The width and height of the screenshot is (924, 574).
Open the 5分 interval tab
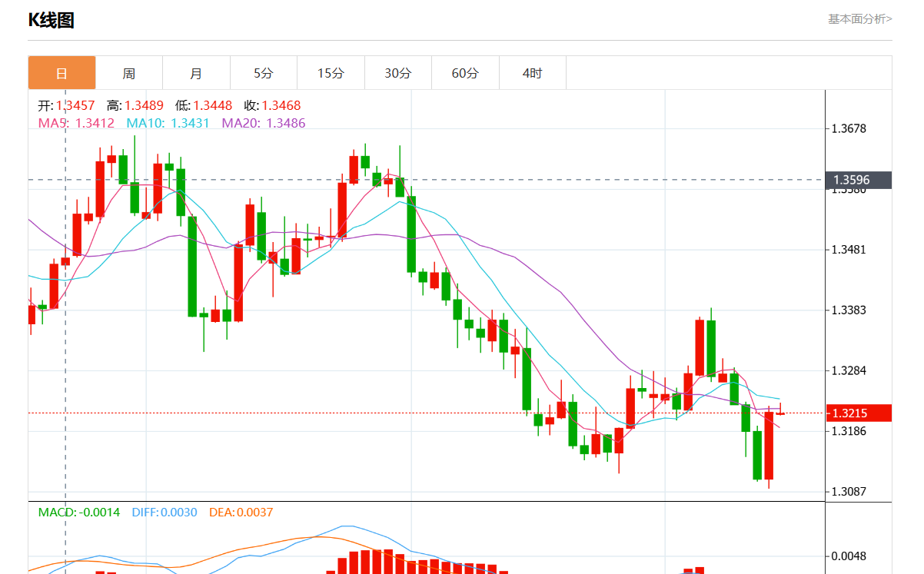tap(264, 73)
